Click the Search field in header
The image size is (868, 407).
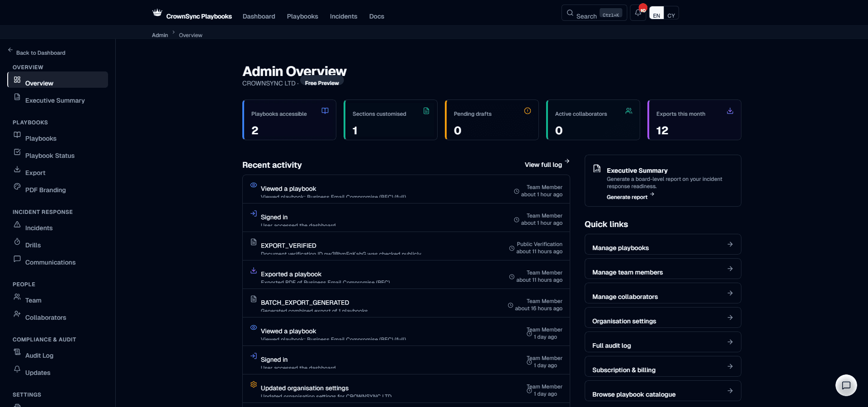pos(594,13)
